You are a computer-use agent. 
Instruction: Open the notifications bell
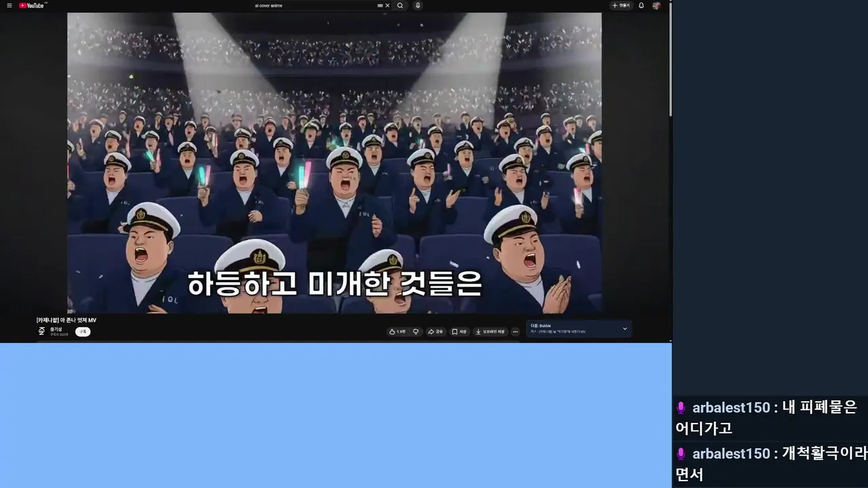point(642,5)
